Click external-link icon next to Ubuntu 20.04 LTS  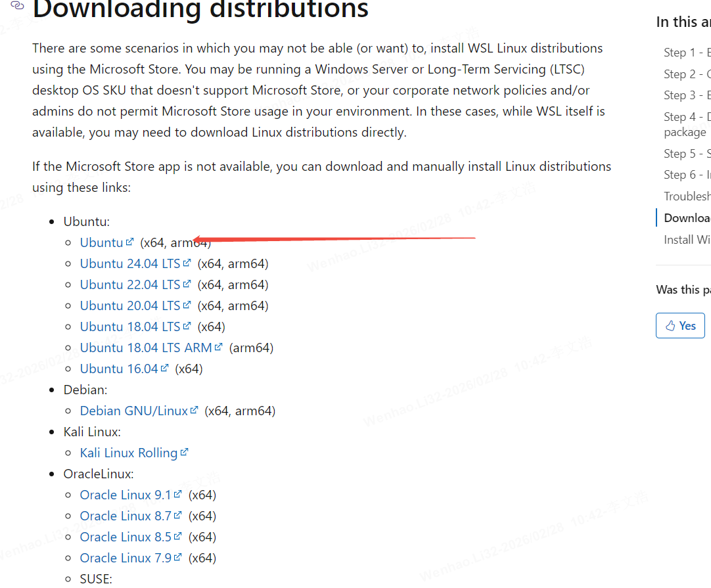click(187, 305)
